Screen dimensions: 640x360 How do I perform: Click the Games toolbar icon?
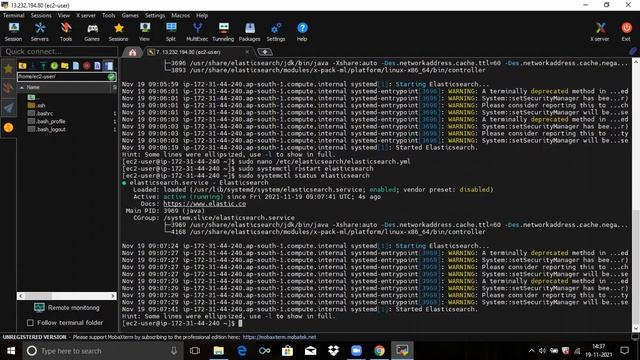92,32
